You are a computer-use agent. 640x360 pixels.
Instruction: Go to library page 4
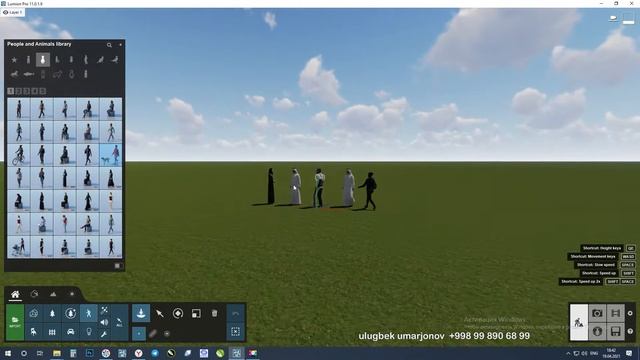point(35,91)
